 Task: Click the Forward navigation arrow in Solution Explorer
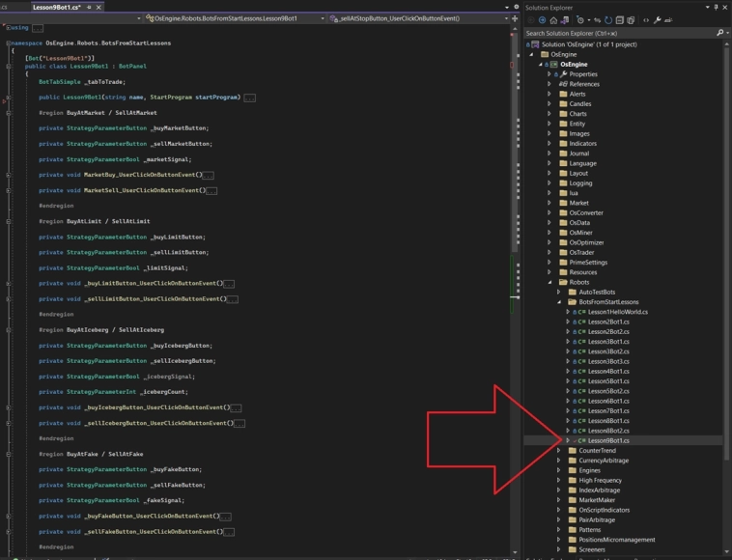[543, 19]
